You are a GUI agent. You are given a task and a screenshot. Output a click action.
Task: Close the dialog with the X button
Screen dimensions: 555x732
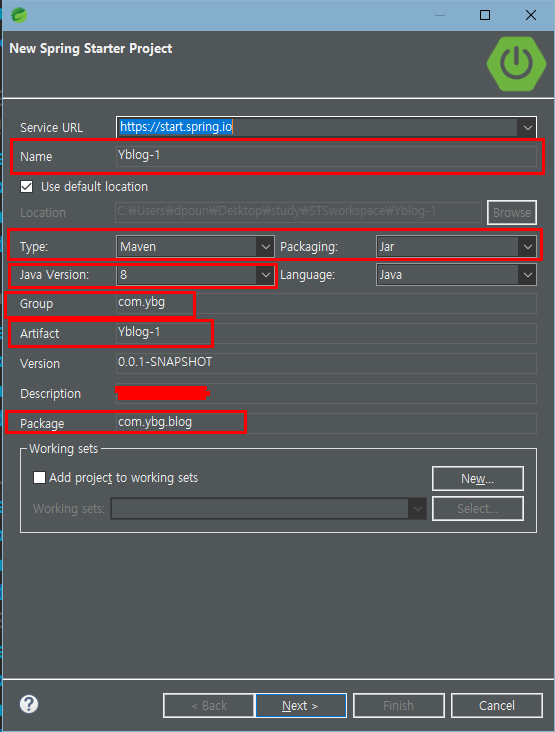point(531,15)
